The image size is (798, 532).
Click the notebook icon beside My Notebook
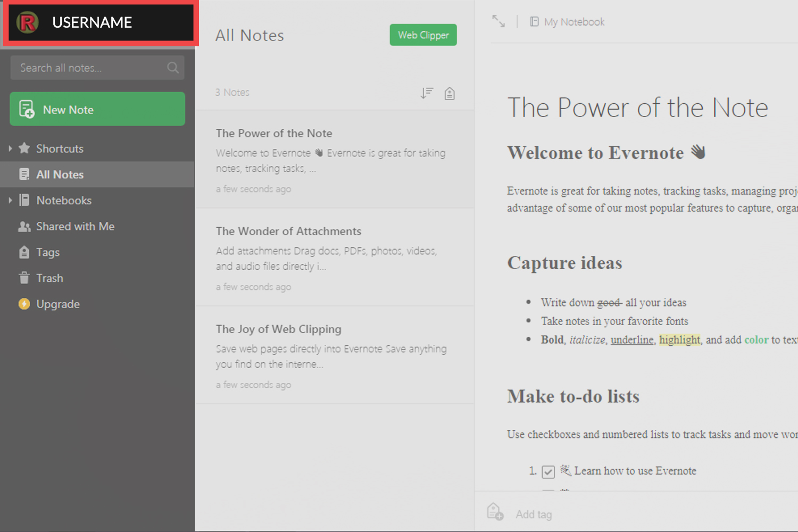tap(534, 22)
